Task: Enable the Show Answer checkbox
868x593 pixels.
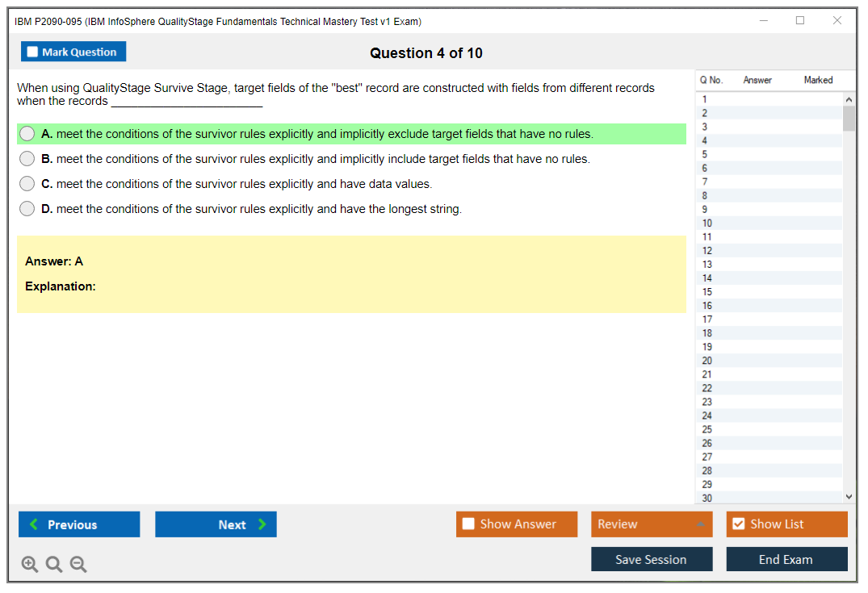Action: tap(469, 524)
